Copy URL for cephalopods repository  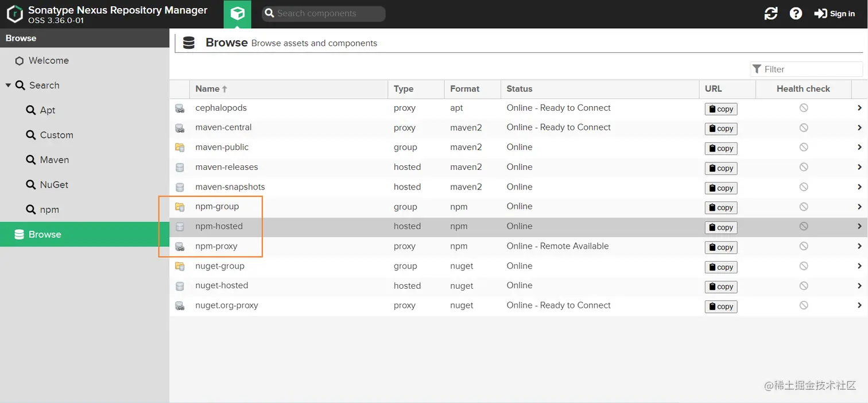click(721, 109)
